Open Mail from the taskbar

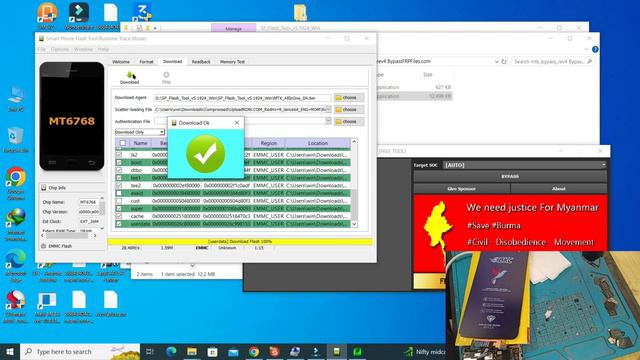pyautogui.click(x=233, y=351)
